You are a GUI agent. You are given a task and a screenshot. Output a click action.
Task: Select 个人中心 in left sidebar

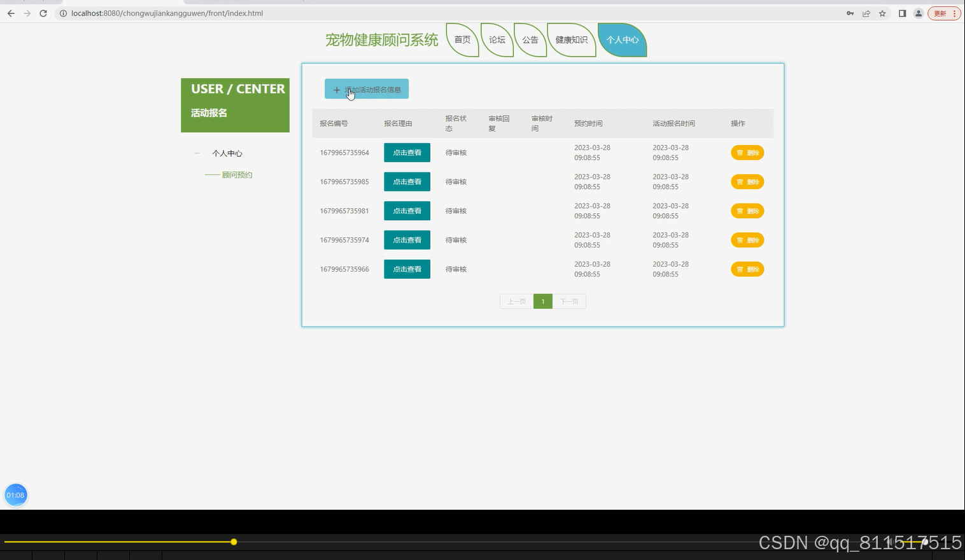pos(227,153)
